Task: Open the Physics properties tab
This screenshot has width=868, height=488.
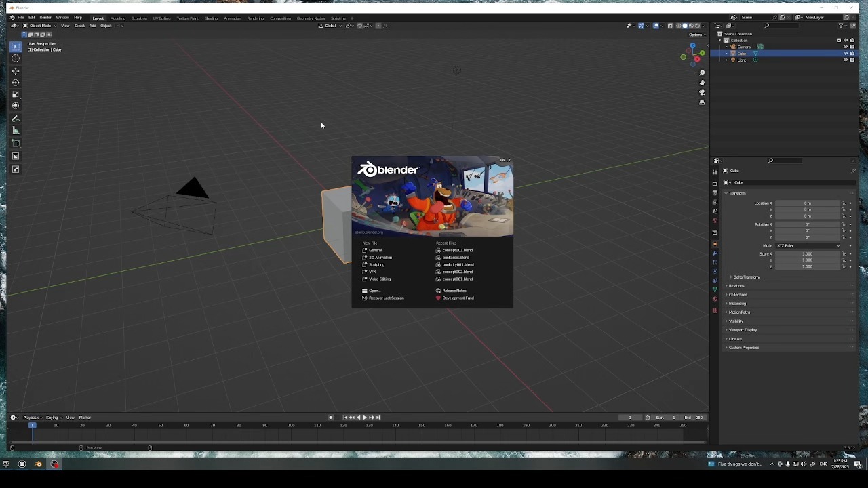Action: (715, 271)
